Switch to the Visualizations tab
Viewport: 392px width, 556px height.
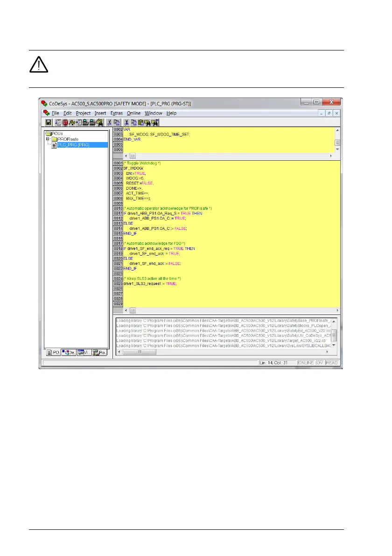click(84, 352)
